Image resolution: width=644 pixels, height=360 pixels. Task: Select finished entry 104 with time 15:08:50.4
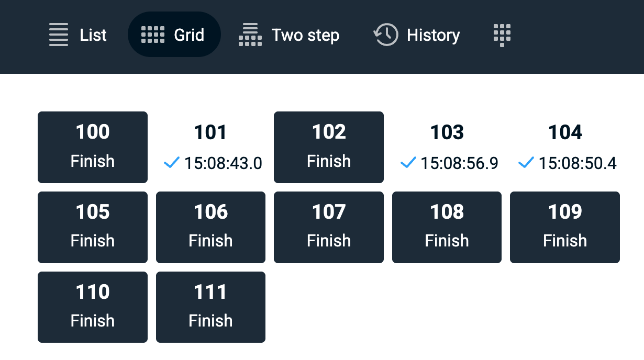pos(565,147)
